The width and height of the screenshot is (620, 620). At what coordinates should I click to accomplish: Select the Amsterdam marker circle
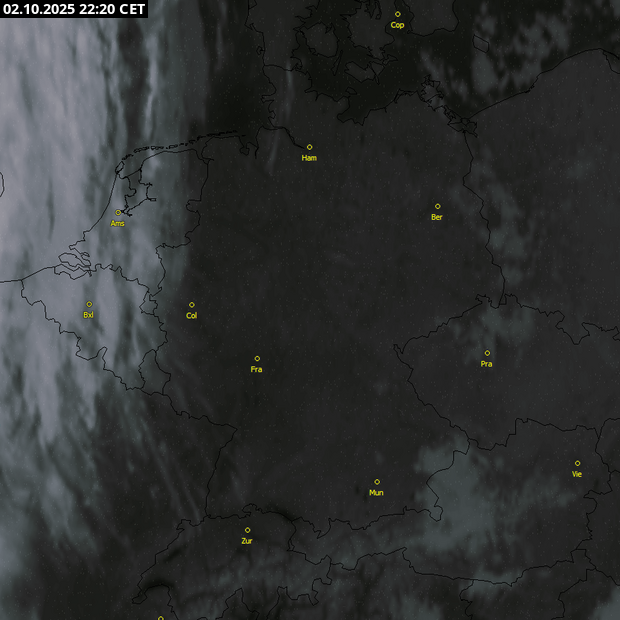click(118, 212)
